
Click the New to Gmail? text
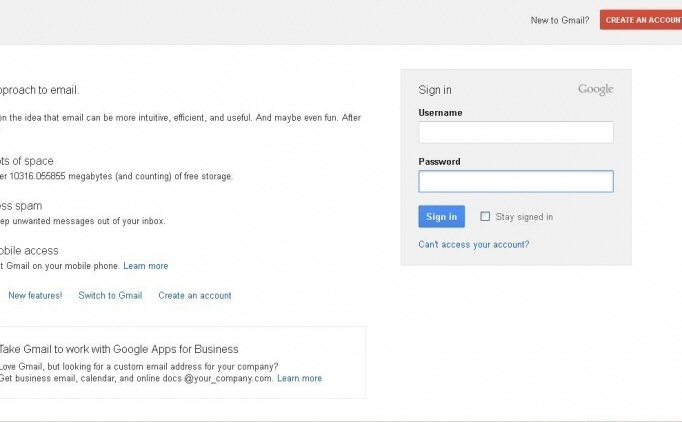[560, 21]
